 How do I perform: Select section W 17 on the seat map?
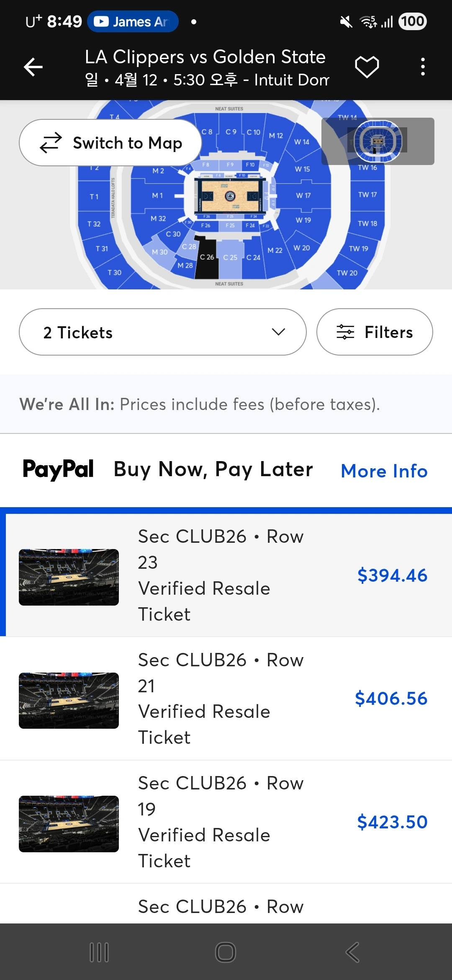(303, 196)
